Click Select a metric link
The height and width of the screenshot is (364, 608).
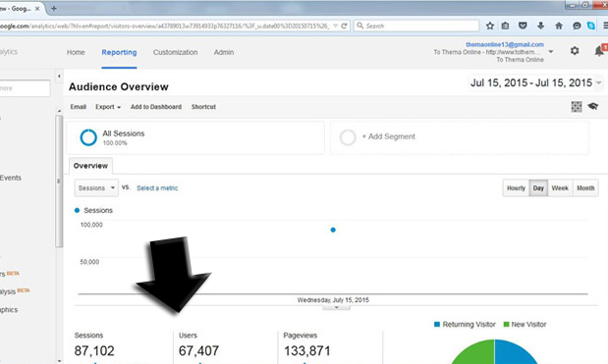[x=157, y=188]
